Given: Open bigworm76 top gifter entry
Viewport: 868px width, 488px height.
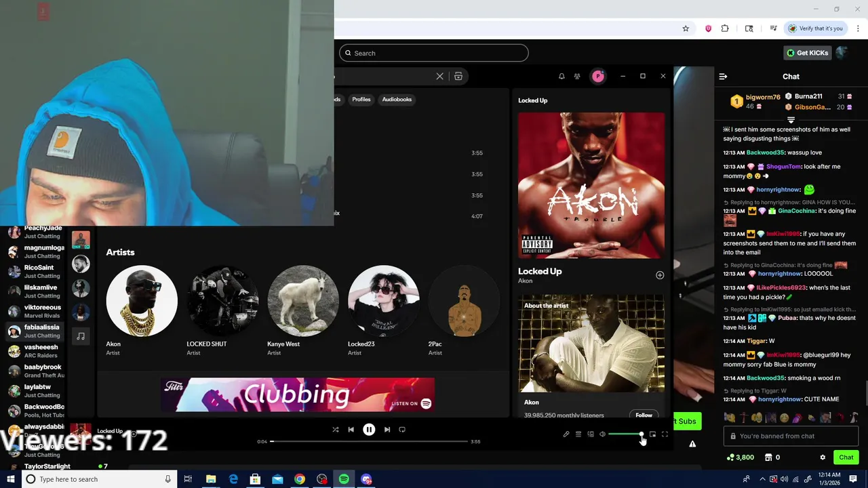Looking at the screenshot, I should pos(755,102).
